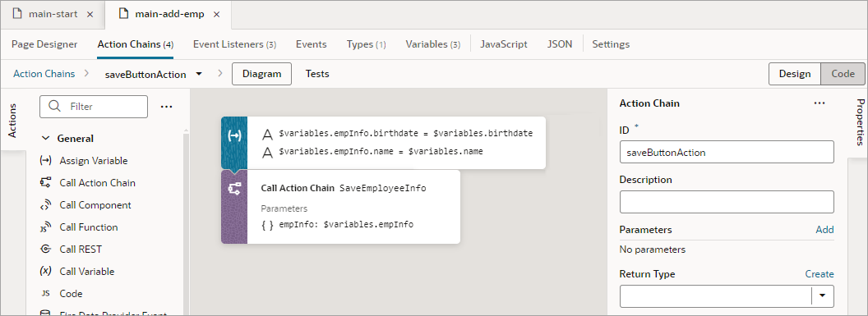
Task: Select the teal Assign Variable node icon in the diagram
Action: 234,136
